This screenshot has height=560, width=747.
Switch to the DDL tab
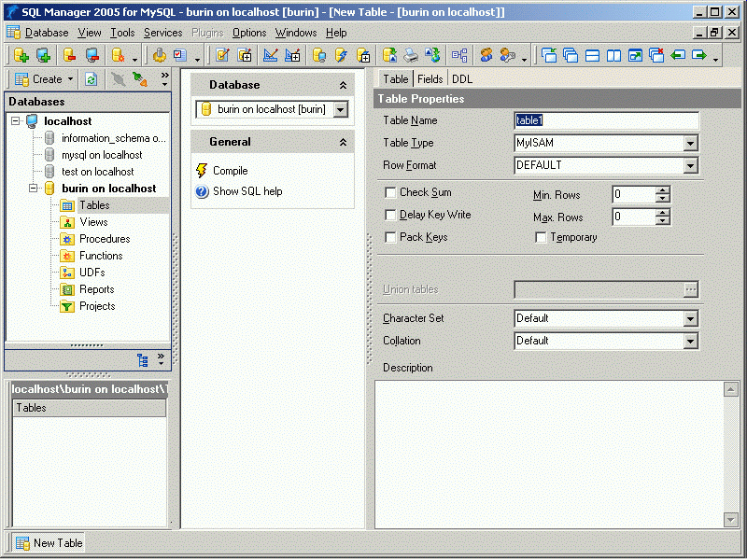pyautogui.click(x=462, y=79)
